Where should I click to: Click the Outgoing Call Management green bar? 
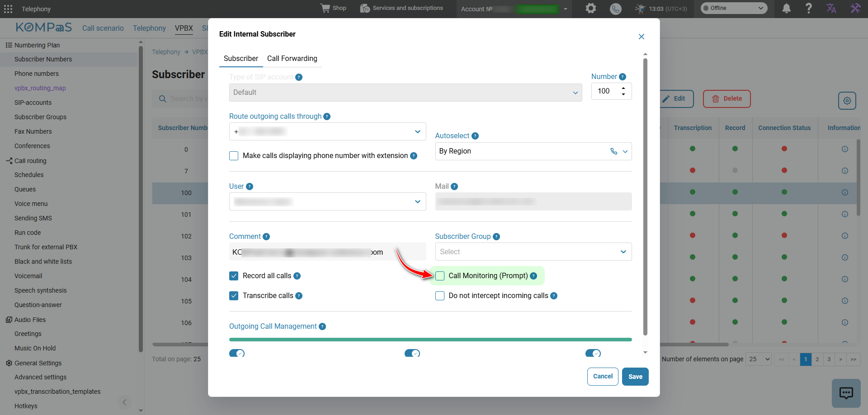click(x=430, y=340)
